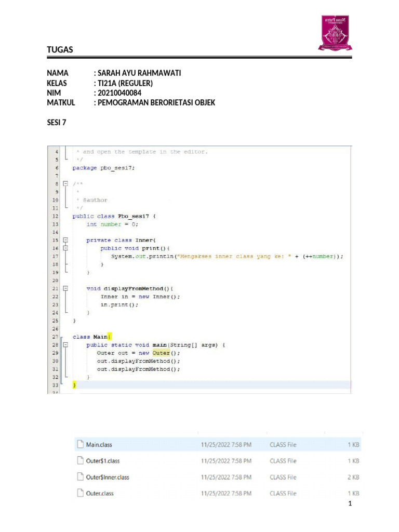Click the highlighted closing brace on line 33
Screen dimensions: 399x532
tap(74, 385)
